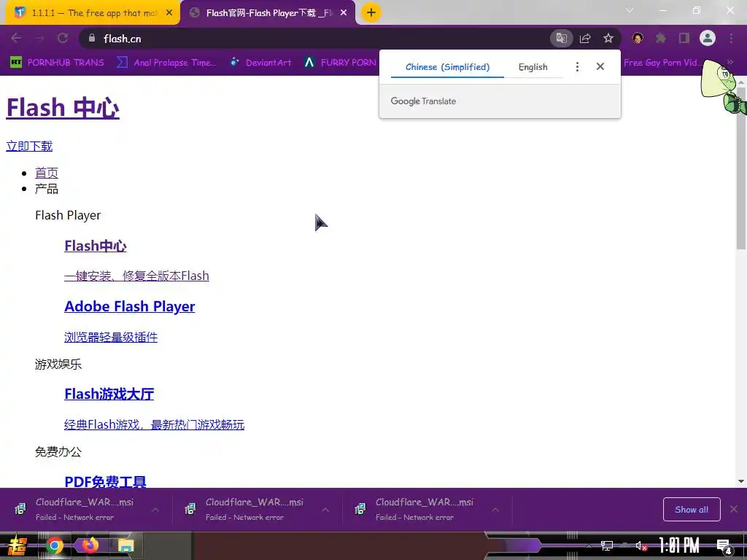The width and height of the screenshot is (747, 560).
Task: Click the scroll down arrow of page
Action: click(x=741, y=481)
